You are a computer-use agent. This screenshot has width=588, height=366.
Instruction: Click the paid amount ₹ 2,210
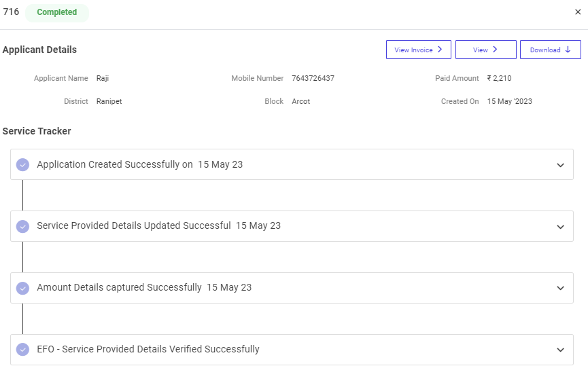point(499,78)
